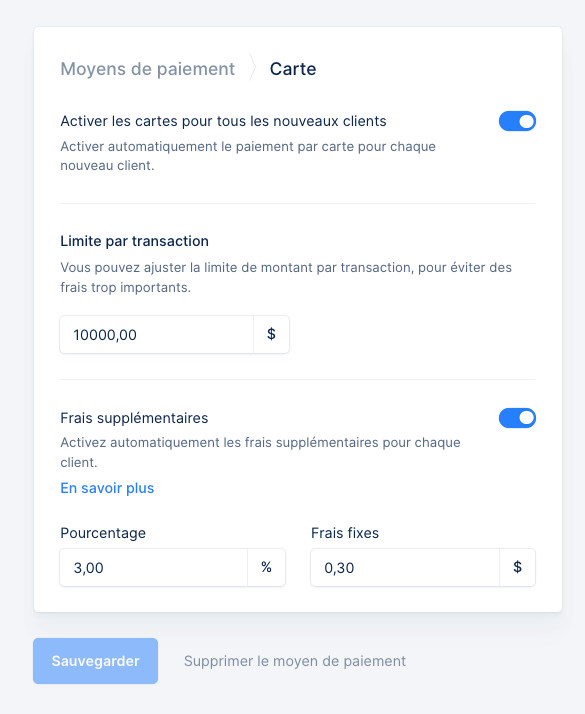Click the Frais fixes field label
Screen dimensions: 585x714
[345, 533]
